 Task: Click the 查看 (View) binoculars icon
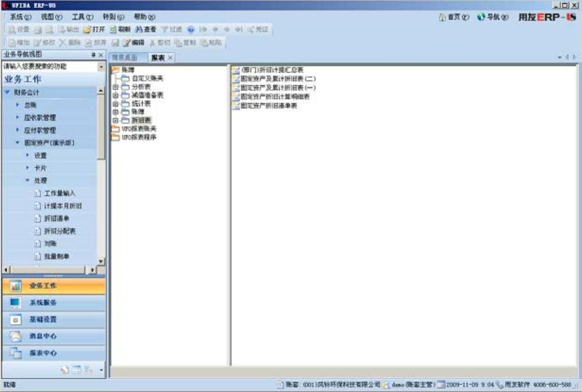139,30
